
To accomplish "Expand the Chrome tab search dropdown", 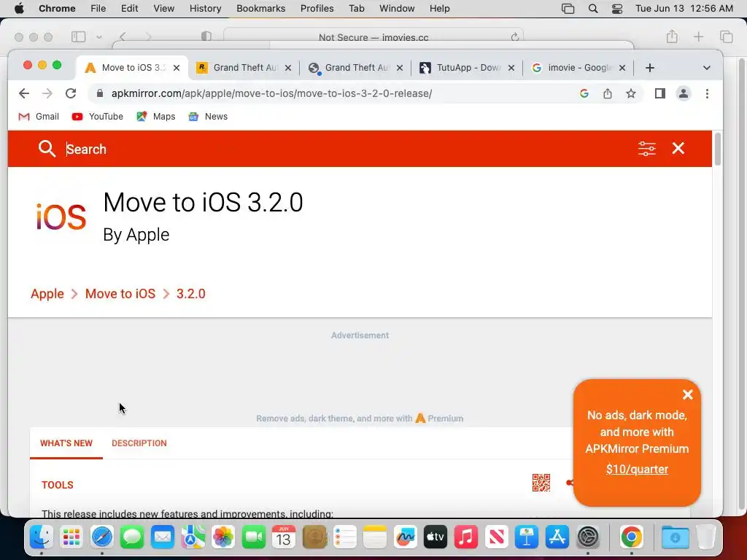I will [706, 68].
